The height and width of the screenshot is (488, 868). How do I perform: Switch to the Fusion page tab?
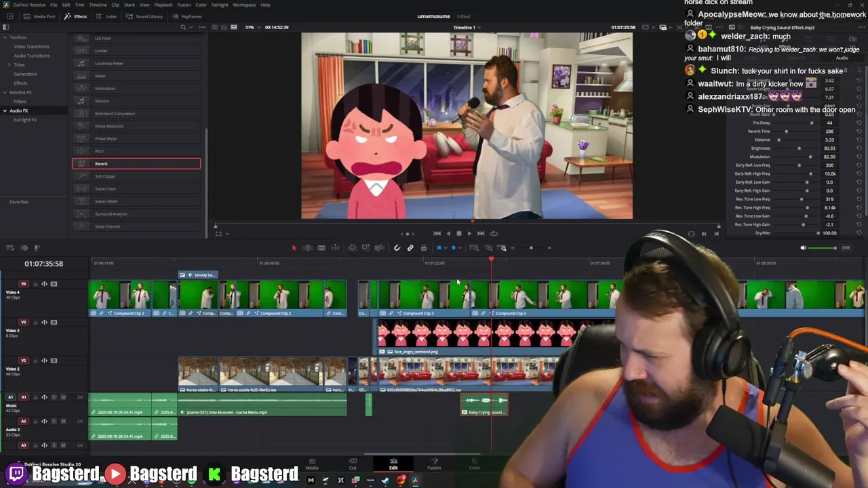(x=434, y=464)
